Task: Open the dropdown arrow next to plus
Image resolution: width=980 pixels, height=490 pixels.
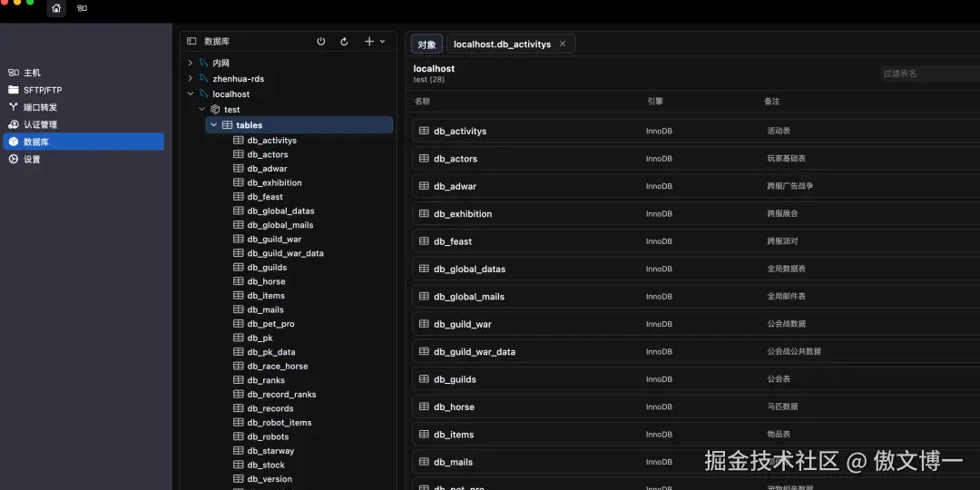Action: pos(383,41)
